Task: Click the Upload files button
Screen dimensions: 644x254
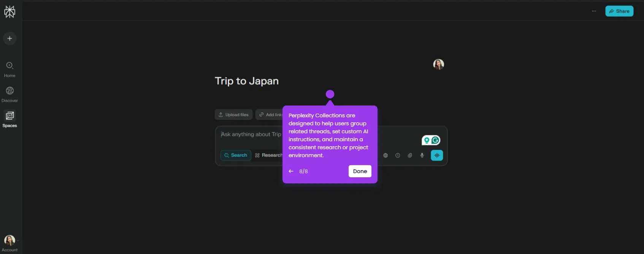Action: pyautogui.click(x=233, y=115)
